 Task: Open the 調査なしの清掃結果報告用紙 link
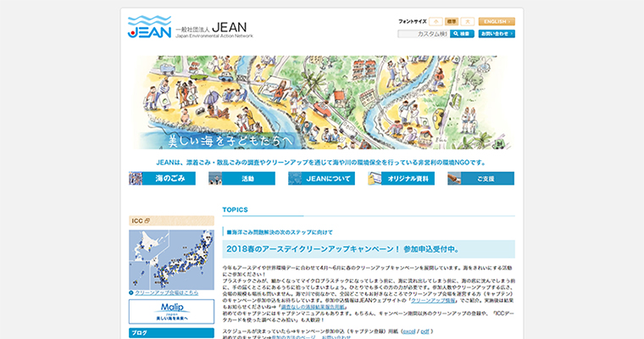[x=313, y=307]
